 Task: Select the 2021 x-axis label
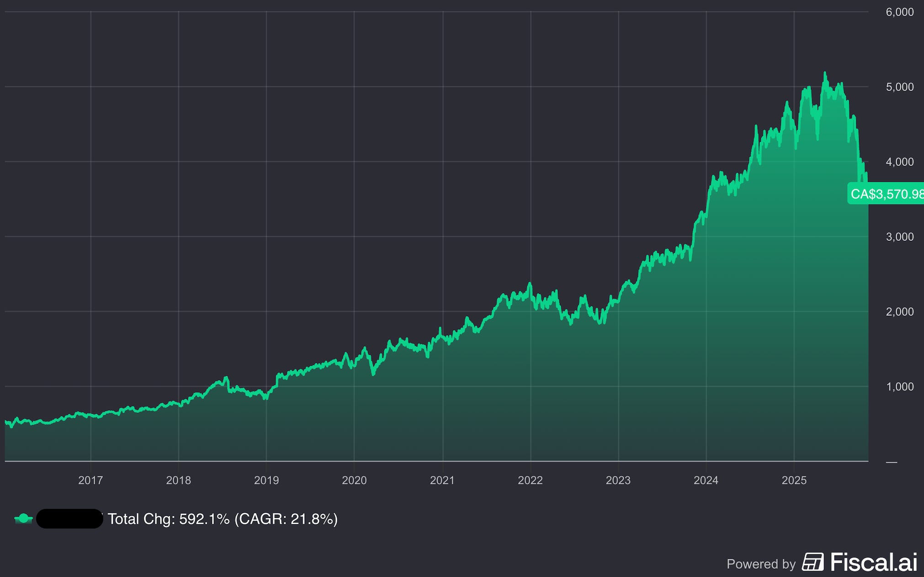tap(442, 480)
